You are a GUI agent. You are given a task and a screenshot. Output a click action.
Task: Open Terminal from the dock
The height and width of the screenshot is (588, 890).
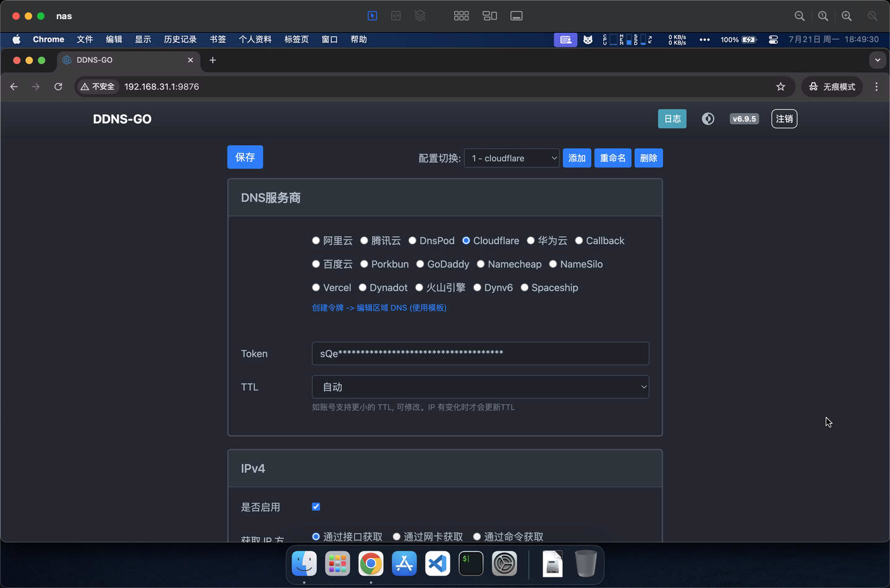point(471,563)
